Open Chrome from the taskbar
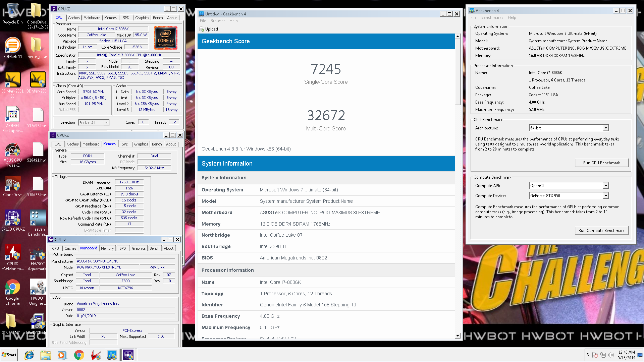 click(x=79, y=355)
